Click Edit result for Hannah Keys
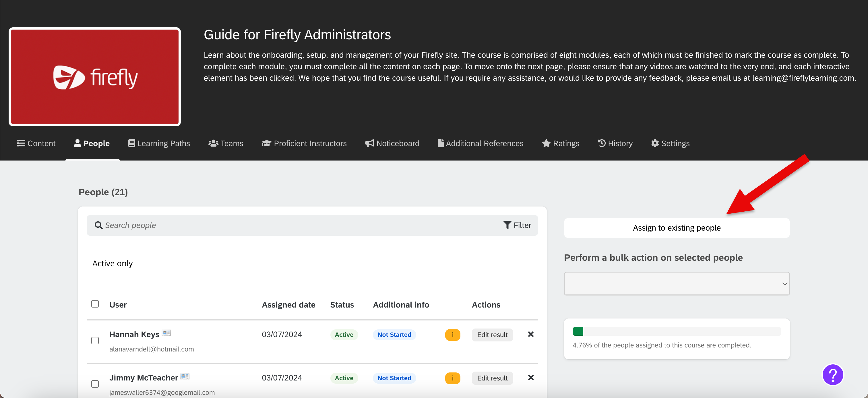Viewport: 868px width, 398px height. [x=492, y=335]
